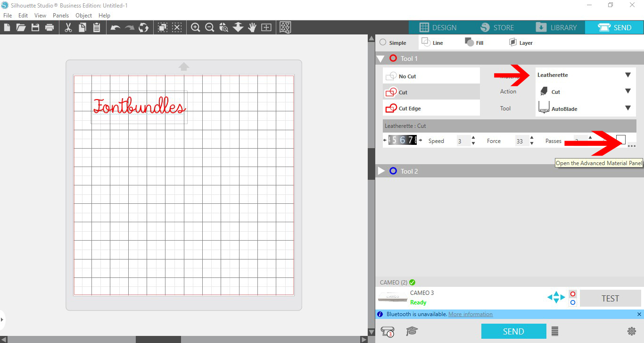Viewport: 644px width, 343px height.
Task: Click the Deselect All icon
Action: (x=177, y=27)
